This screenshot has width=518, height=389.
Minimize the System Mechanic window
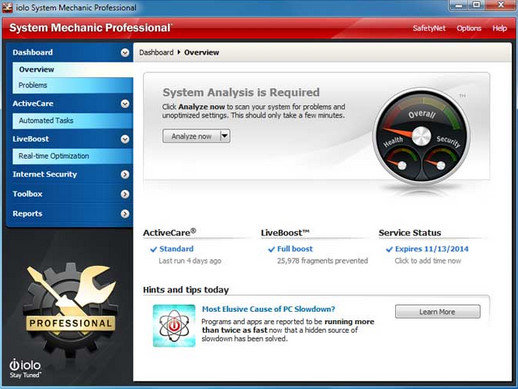tap(459, 5)
